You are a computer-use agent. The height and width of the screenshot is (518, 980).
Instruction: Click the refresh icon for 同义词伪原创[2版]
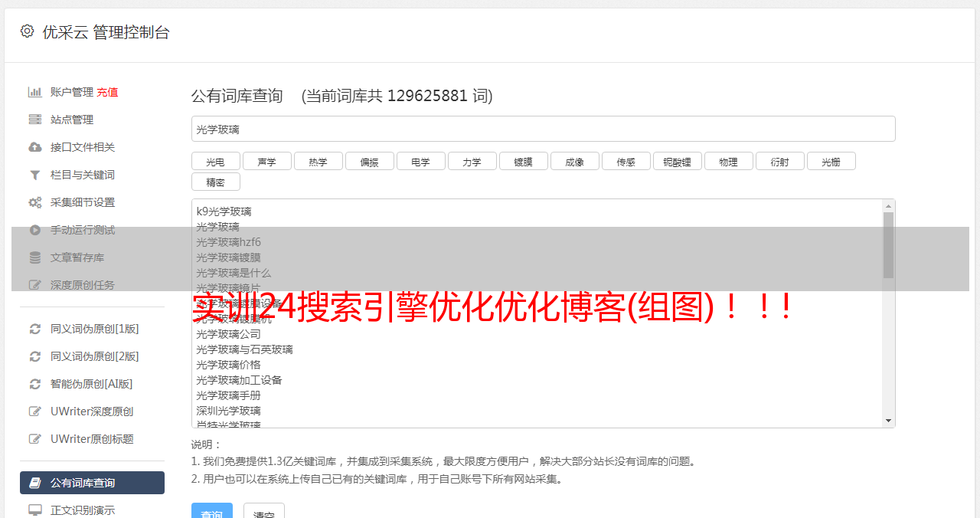pyautogui.click(x=35, y=356)
